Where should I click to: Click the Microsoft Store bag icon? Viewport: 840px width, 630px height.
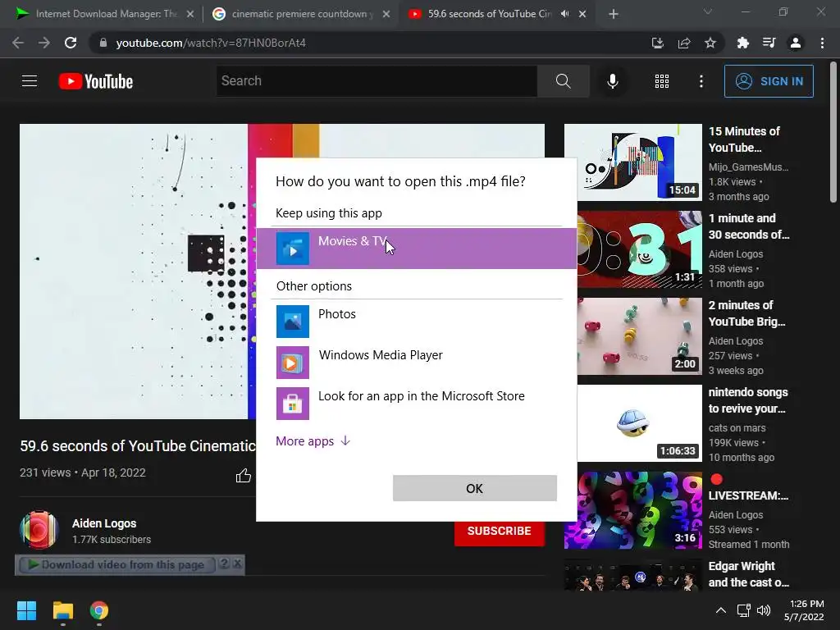pyautogui.click(x=293, y=404)
